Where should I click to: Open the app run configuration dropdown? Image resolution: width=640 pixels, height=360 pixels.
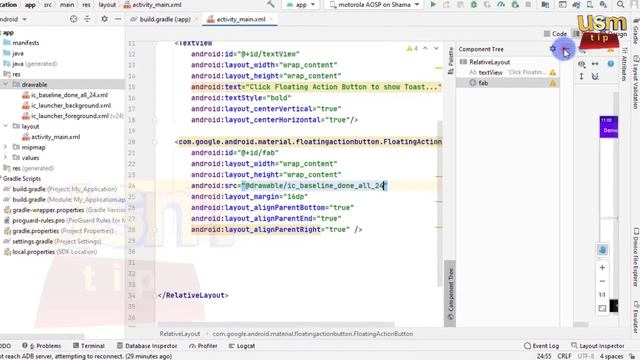(301, 5)
